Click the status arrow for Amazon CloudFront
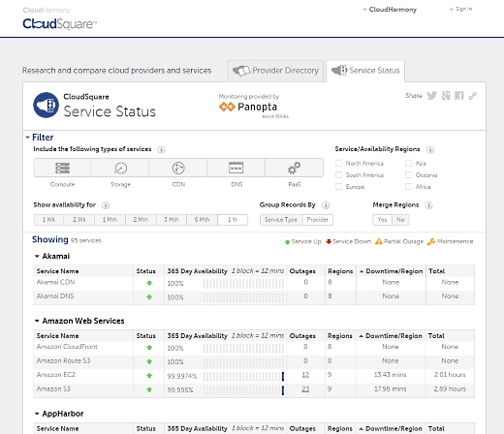 (149, 348)
